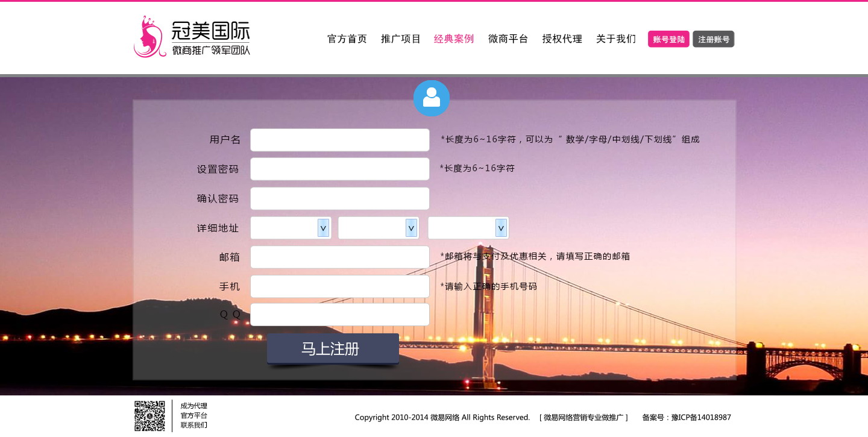This screenshot has width=868, height=437.
Task: Go to 官方首页 in navigation
Action: 347,39
